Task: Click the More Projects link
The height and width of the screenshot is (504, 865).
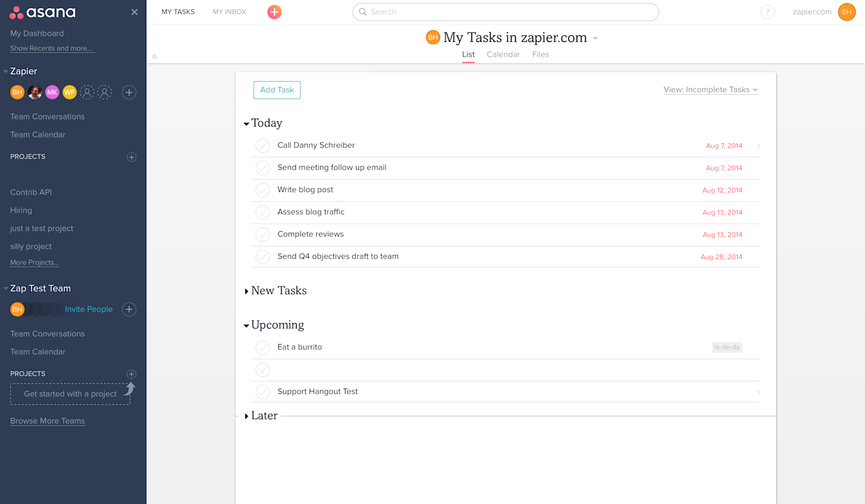Action: [x=35, y=262]
